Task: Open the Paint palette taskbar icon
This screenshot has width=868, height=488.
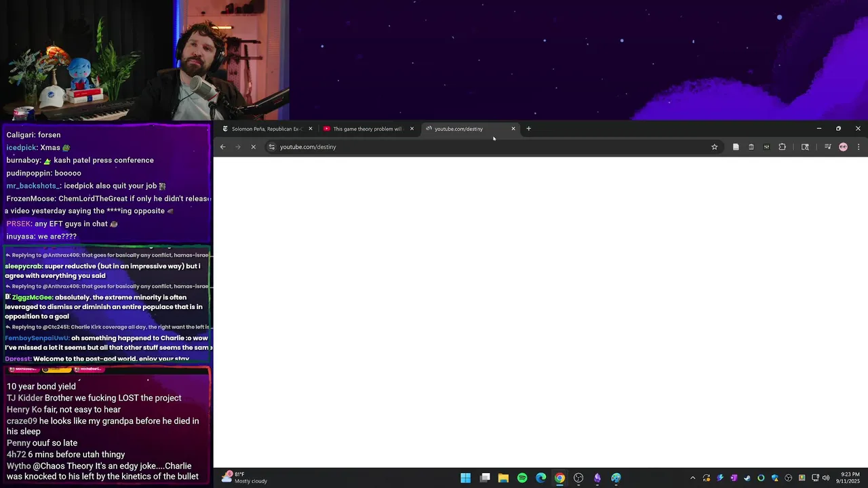Action: pos(616,478)
